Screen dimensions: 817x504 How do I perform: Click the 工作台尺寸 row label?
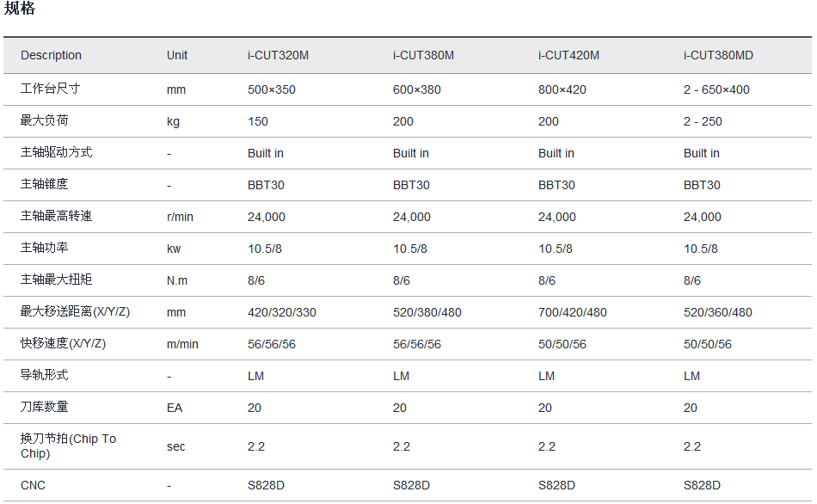(x=50, y=89)
